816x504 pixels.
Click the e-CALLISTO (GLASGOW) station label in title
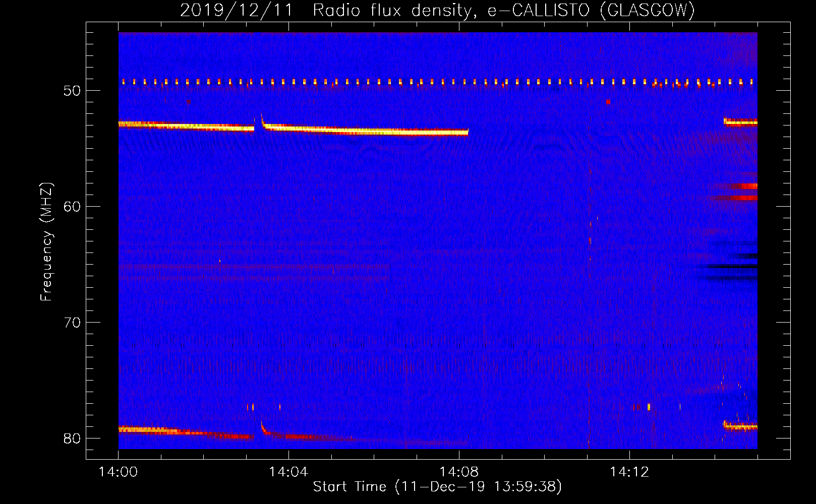pyautogui.click(x=591, y=10)
